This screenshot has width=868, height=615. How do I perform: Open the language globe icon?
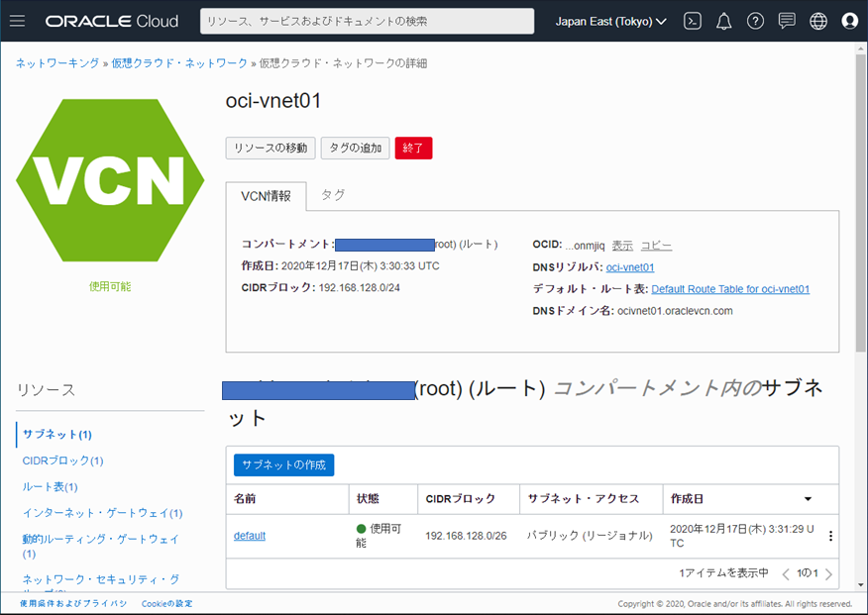(818, 21)
